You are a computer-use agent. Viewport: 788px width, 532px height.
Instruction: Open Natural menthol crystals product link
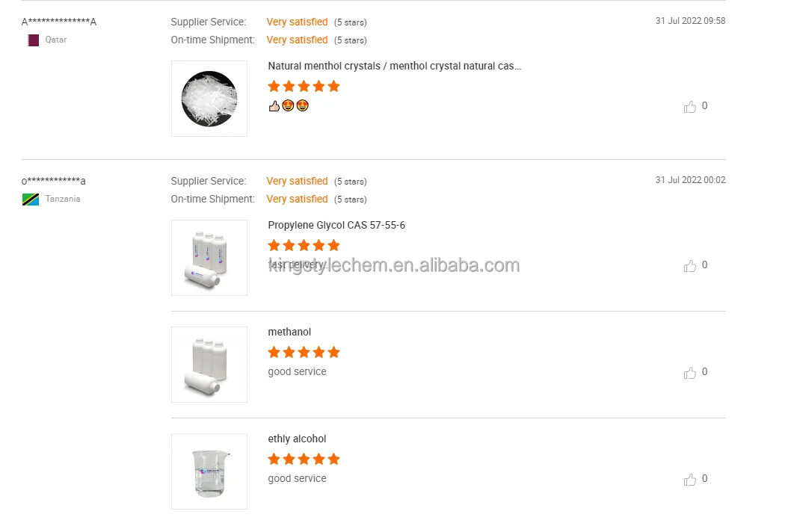pyautogui.click(x=394, y=66)
